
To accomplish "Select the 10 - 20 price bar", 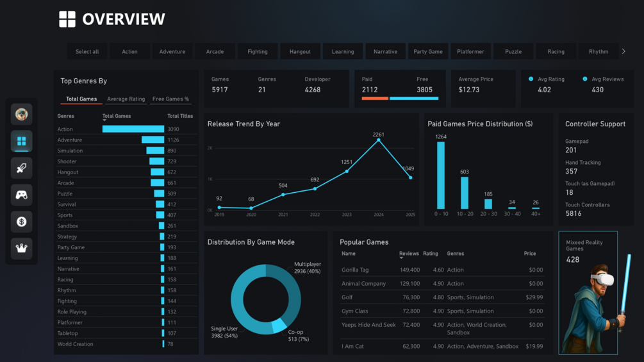I will (x=465, y=193).
